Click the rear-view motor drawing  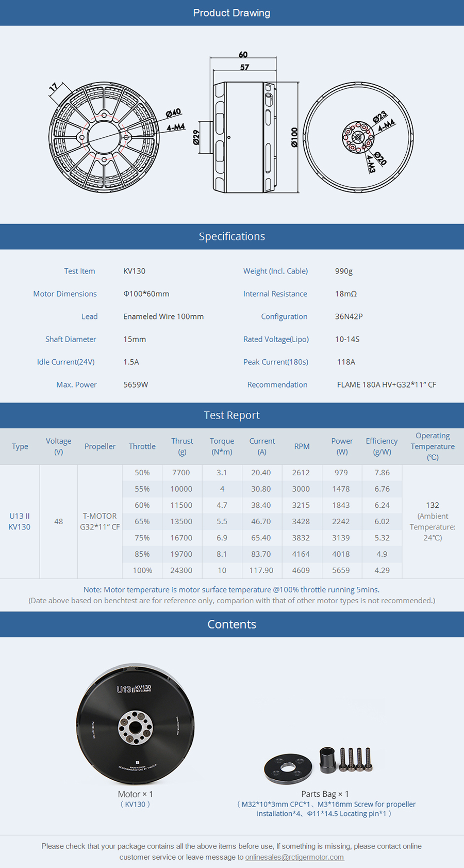click(x=358, y=137)
